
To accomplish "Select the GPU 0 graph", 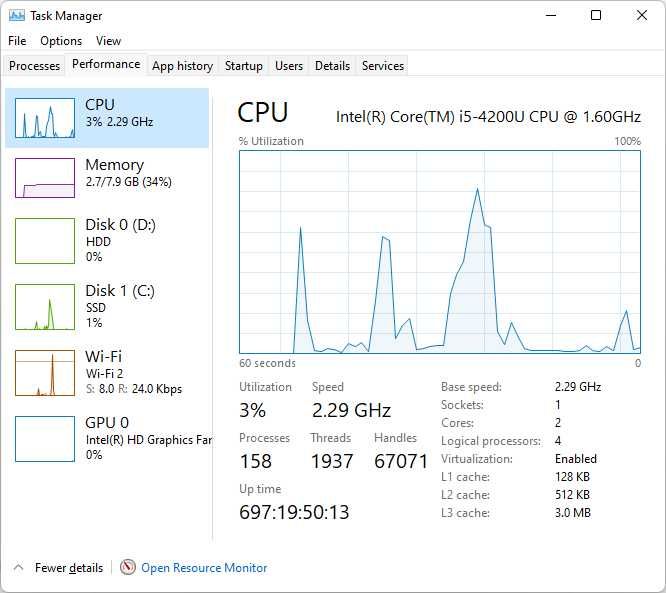I will 45,438.
